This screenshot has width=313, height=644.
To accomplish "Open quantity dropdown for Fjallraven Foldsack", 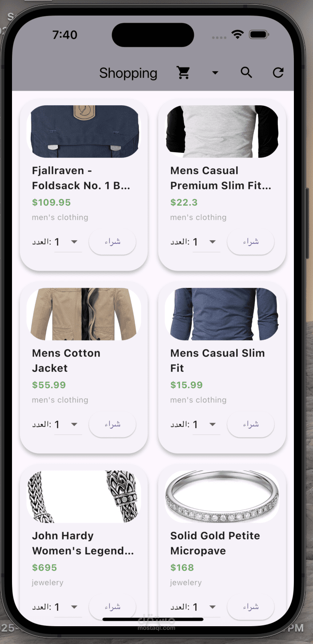I will tap(68, 242).
